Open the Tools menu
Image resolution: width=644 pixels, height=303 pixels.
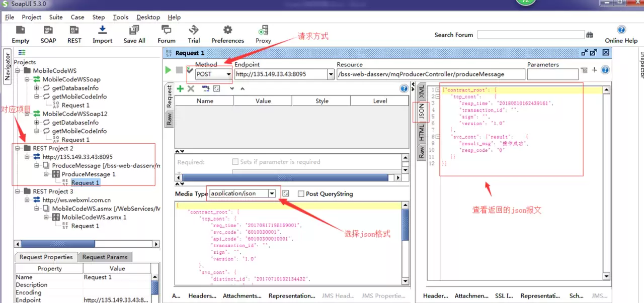(x=121, y=17)
